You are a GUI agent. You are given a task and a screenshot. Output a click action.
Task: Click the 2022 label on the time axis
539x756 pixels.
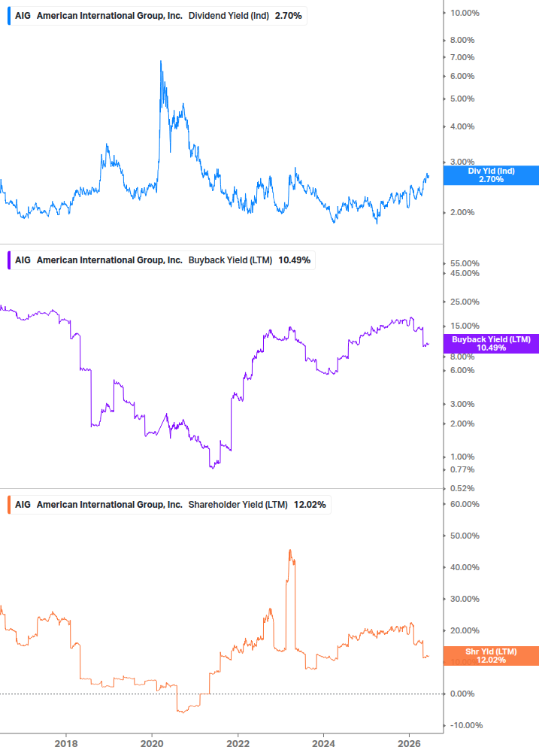point(238,743)
